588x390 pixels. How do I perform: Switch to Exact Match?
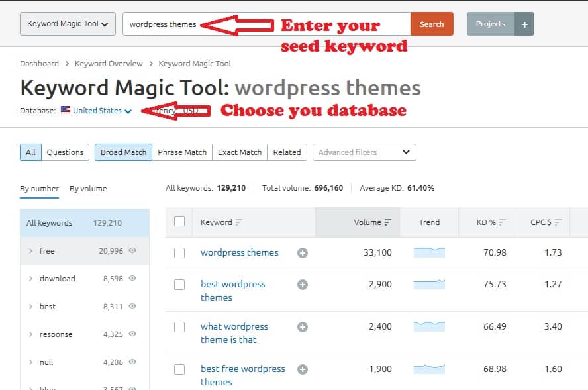(240, 152)
